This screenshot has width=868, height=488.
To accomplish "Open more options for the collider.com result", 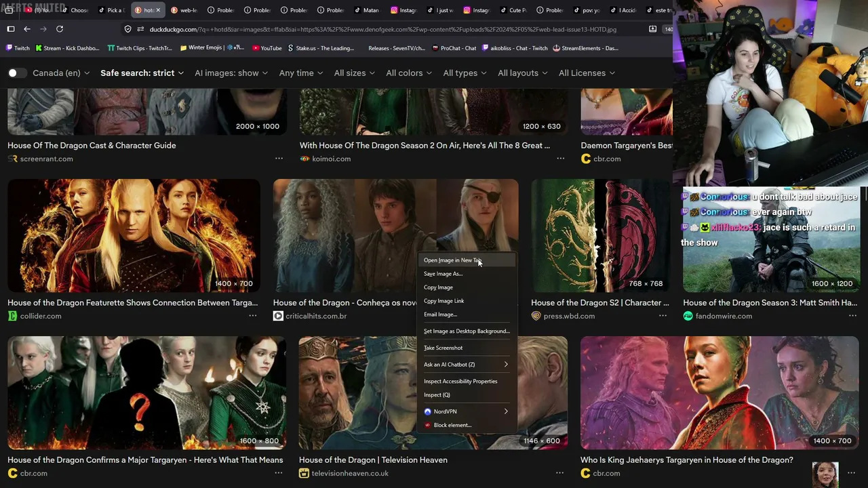I will 252,316.
